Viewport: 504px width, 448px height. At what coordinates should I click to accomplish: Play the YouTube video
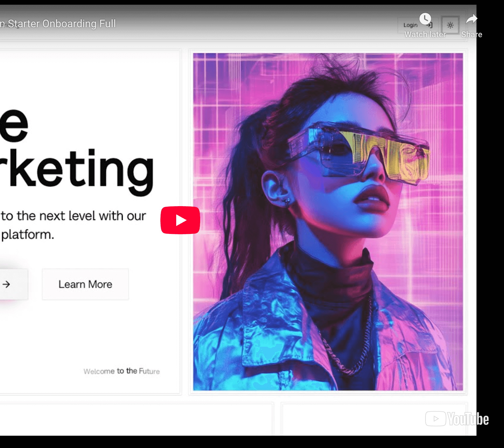(x=180, y=220)
